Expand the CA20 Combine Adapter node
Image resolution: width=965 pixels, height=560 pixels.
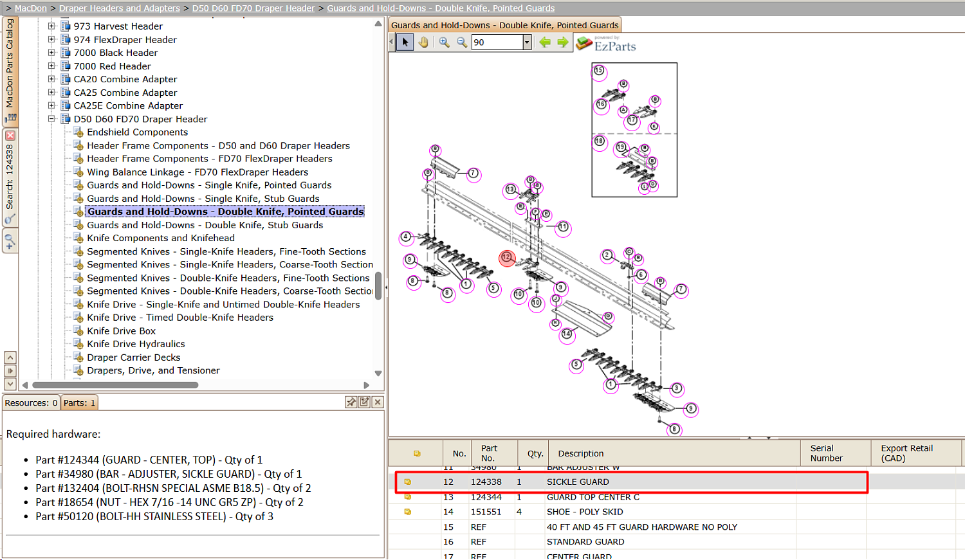pos(51,79)
